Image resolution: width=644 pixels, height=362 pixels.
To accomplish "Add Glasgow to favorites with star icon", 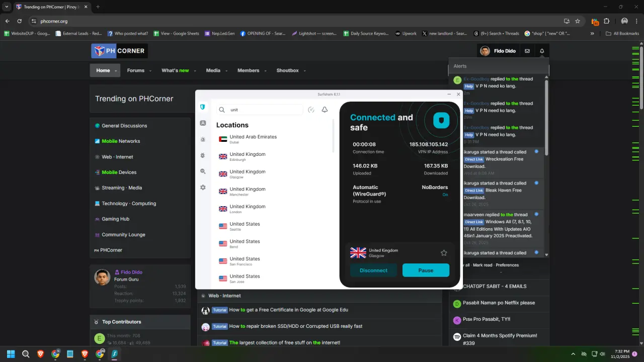I will pyautogui.click(x=444, y=253).
